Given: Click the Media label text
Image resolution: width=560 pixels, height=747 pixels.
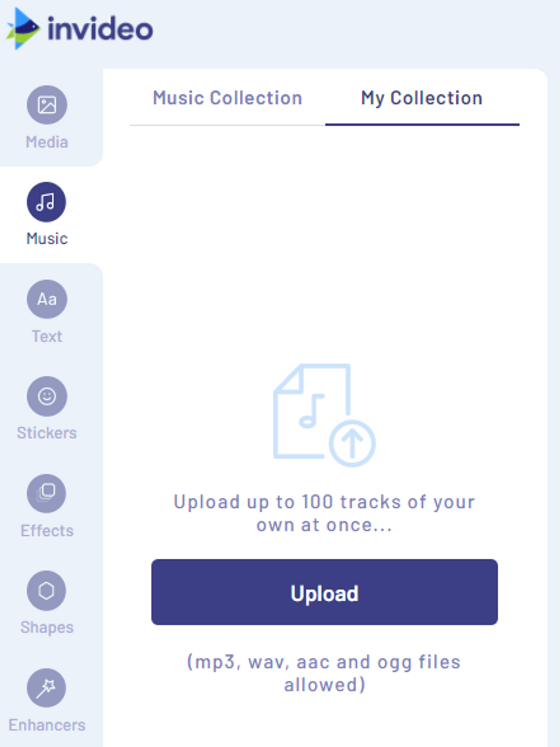Looking at the screenshot, I should (x=46, y=141).
